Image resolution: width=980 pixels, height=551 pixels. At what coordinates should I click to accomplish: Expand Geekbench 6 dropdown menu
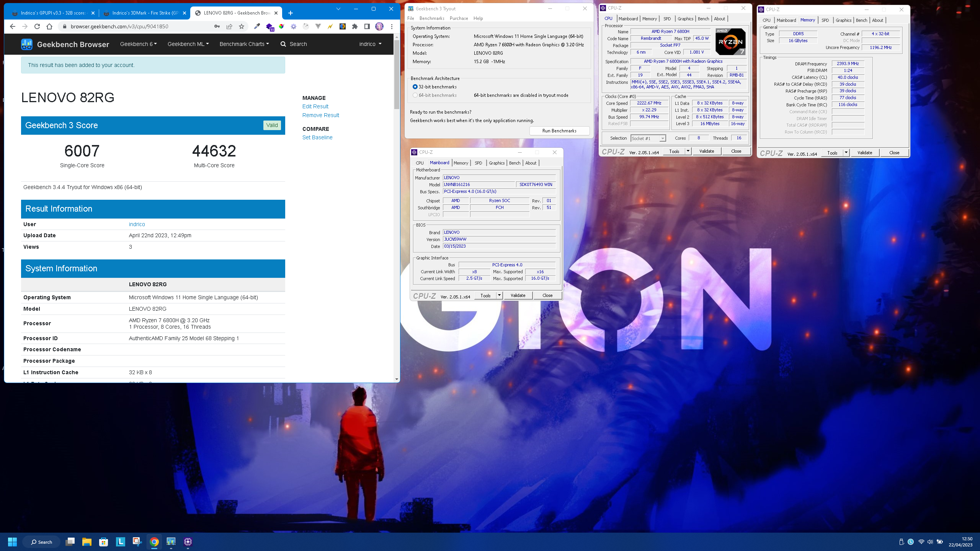click(139, 44)
